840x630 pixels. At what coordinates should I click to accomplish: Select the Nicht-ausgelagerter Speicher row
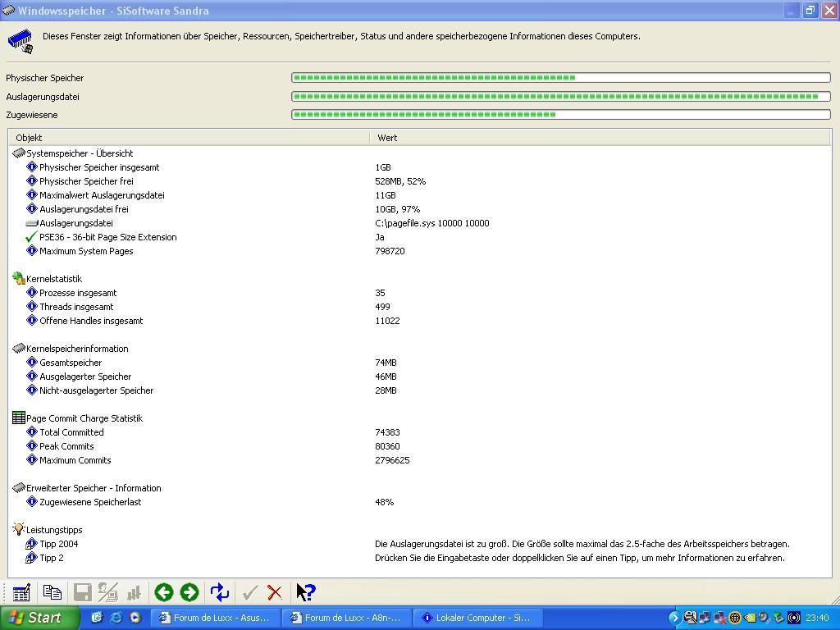coord(419,390)
